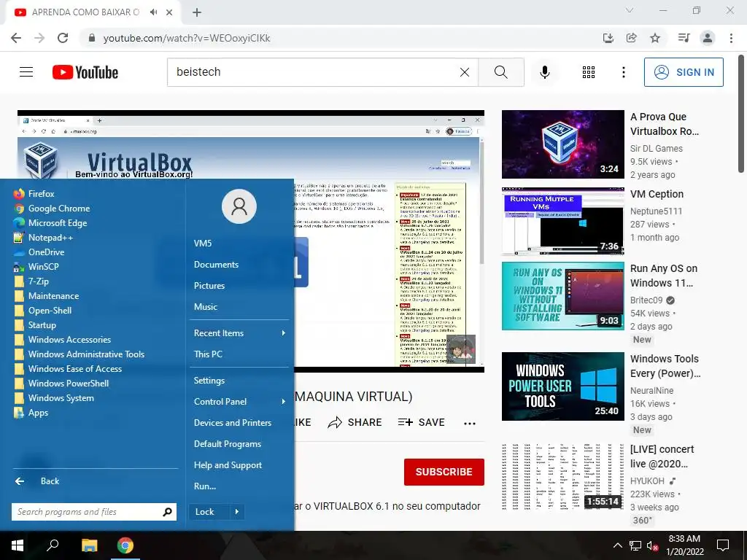Viewport: 747px width, 560px height.
Task: Click taskbar search magnifier
Action: [x=53, y=545]
